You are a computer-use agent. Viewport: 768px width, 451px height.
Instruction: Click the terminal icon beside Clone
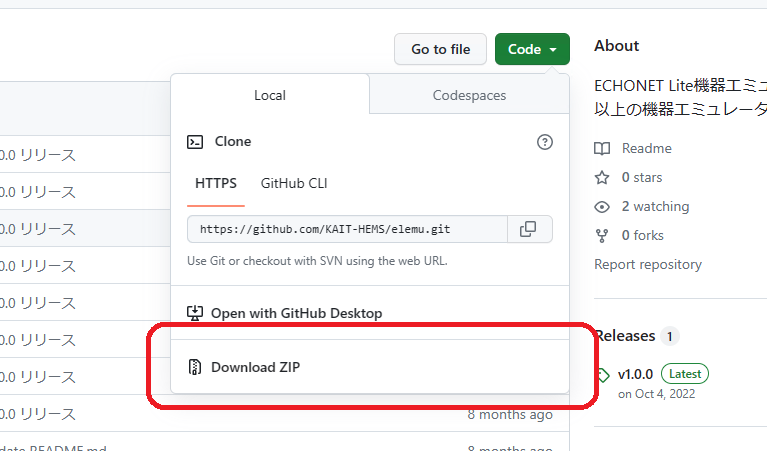(196, 142)
